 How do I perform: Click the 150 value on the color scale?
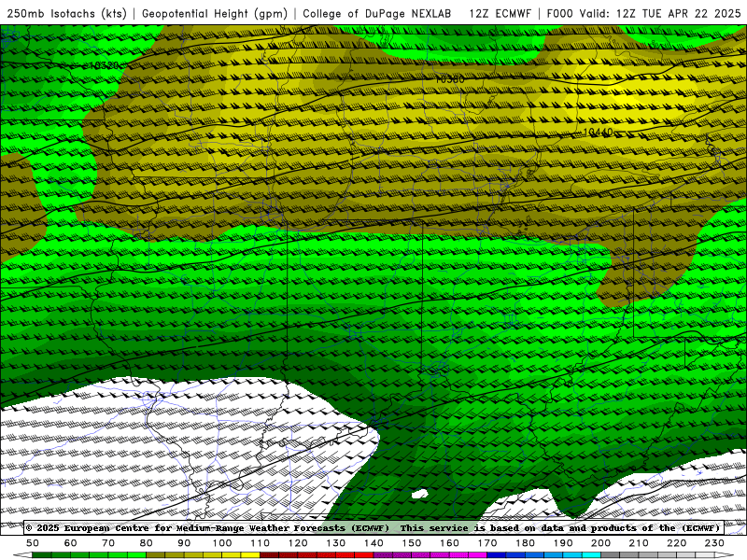(411, 543)
